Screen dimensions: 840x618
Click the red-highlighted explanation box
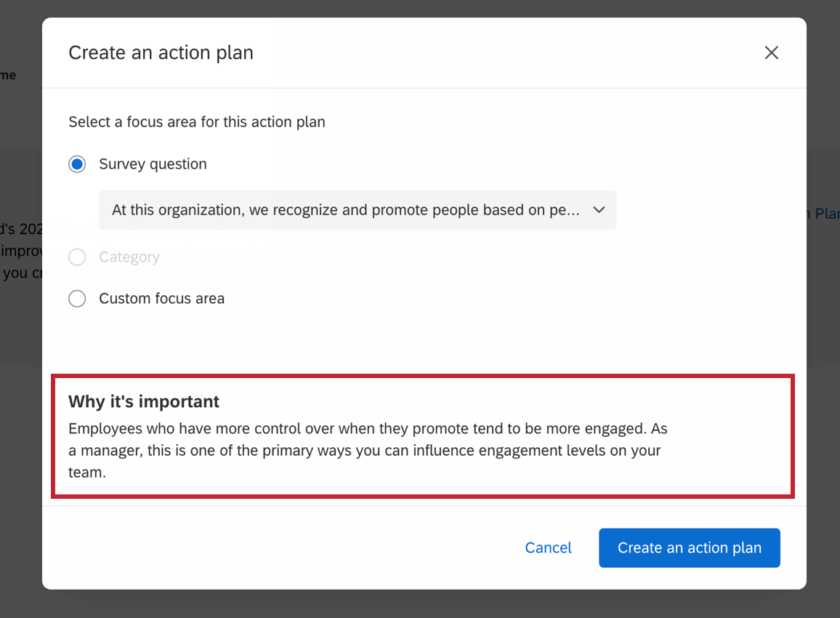pos(423,436)
